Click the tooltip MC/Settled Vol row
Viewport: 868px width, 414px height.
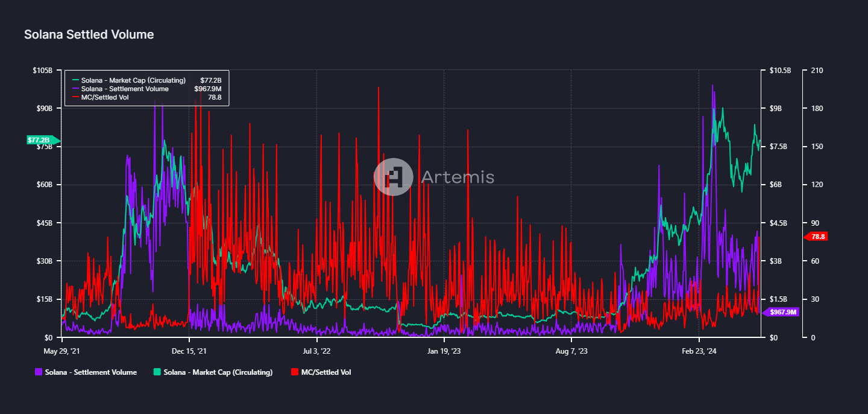click(146, 97)
